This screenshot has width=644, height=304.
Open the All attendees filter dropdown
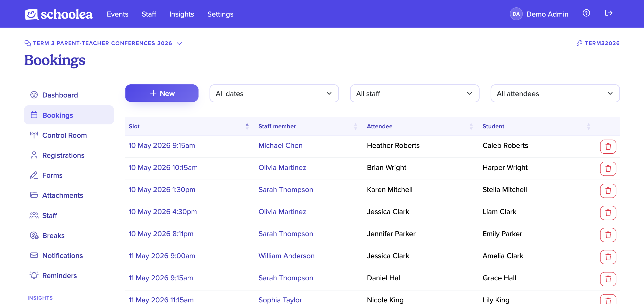point(555,94)
